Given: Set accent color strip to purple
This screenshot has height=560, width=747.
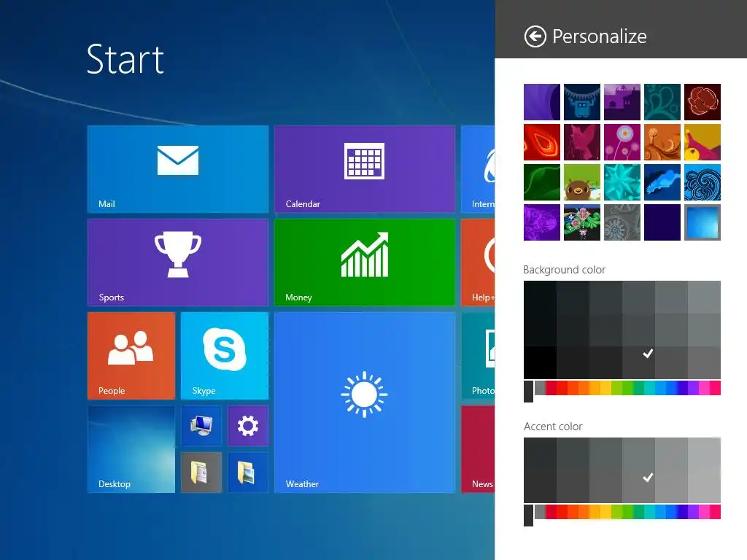Looking at the screenshot, I should click(x=693, y=512).
